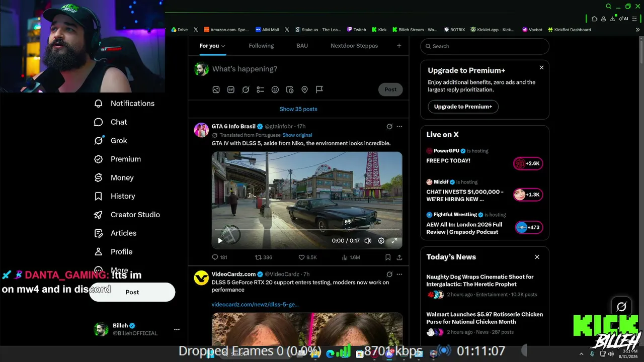The image size is (644, 362).
Task: Open the KickBot Dashboard bookmark
Action: point(570,30)
